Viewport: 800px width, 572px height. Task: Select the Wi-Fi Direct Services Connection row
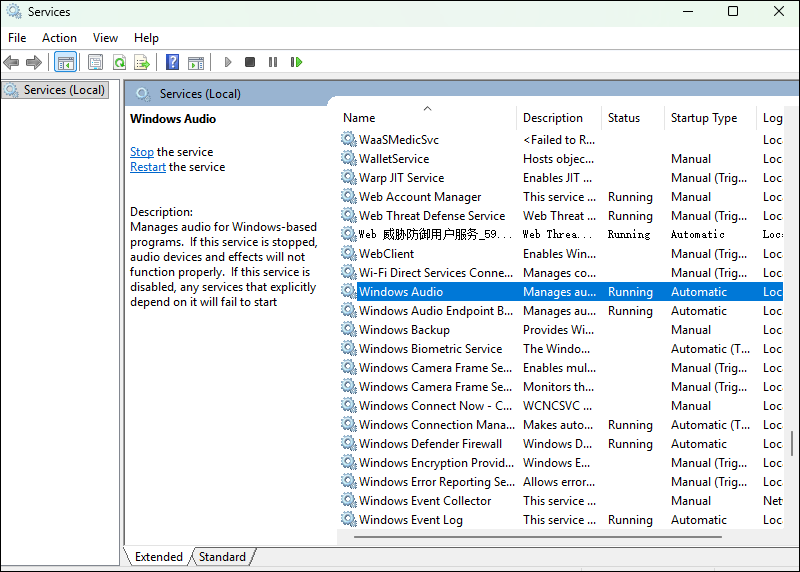561,272
